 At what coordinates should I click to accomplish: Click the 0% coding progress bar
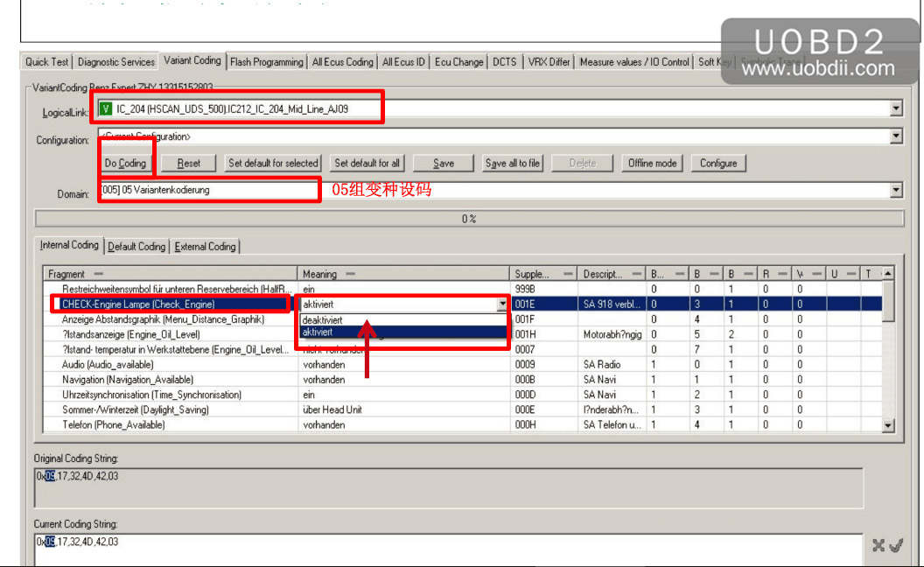[x=469, y=219]
